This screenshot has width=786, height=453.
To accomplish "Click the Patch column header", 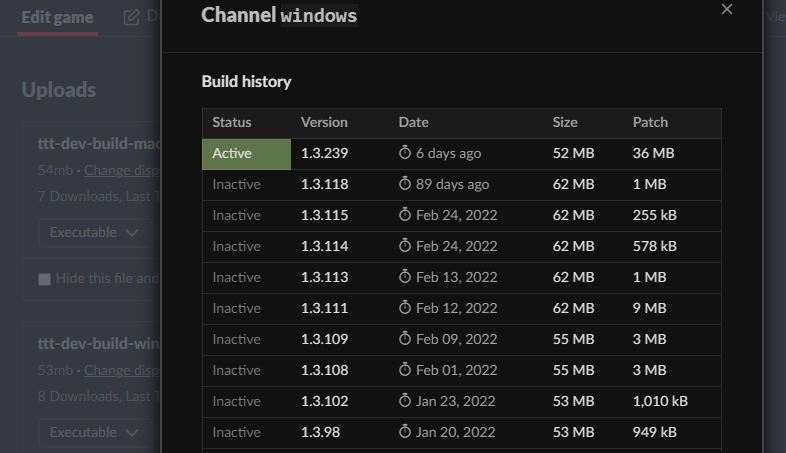I will 650,122.
